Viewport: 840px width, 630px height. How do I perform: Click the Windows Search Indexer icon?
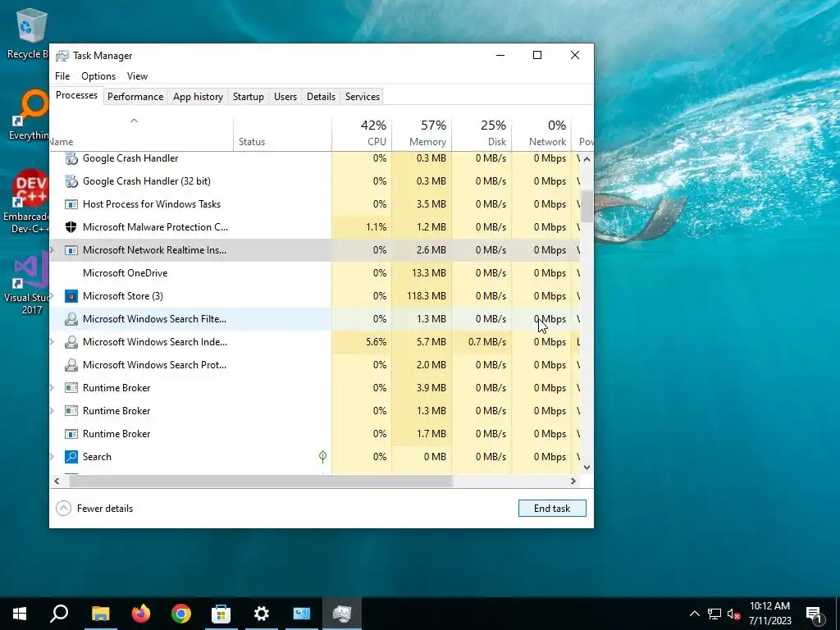click(x=71, y=342)
